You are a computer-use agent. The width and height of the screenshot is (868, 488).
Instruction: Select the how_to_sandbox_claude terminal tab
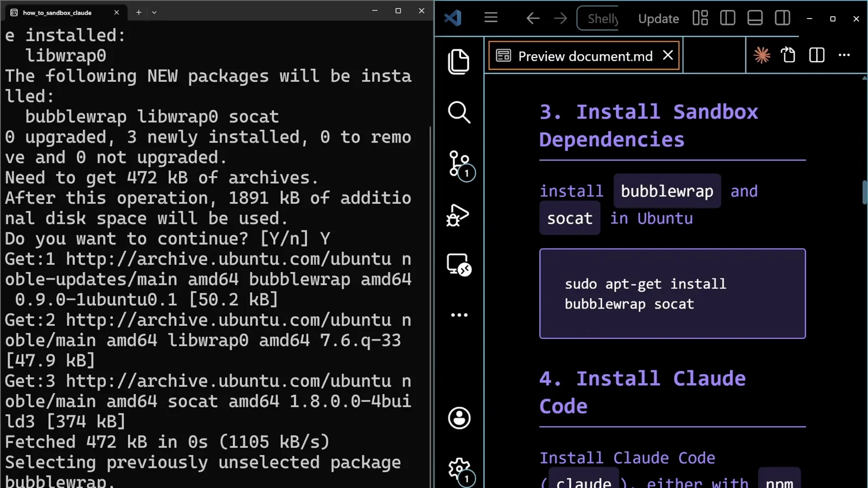point(65,12)
